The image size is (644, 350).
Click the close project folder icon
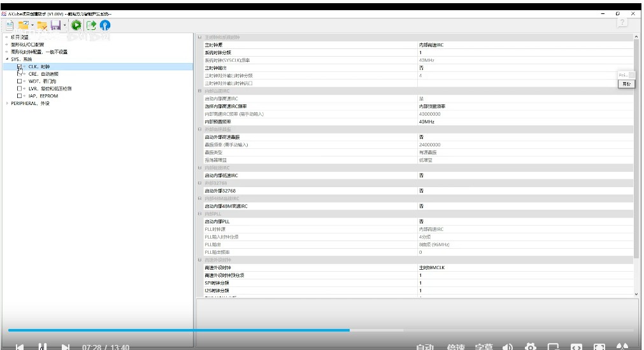[x=42, y=25]
